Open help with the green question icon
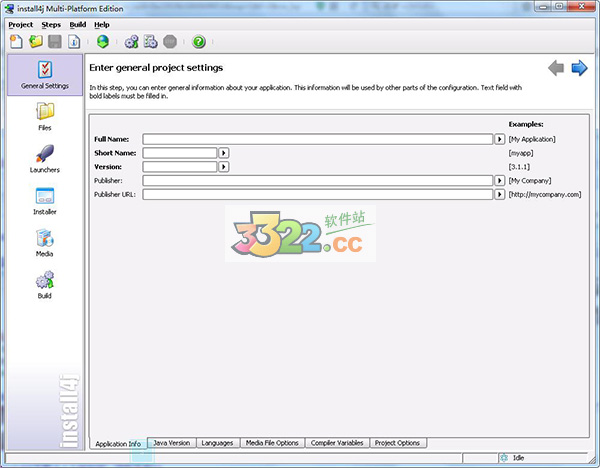600x468 pixels. tap(199, 41)
